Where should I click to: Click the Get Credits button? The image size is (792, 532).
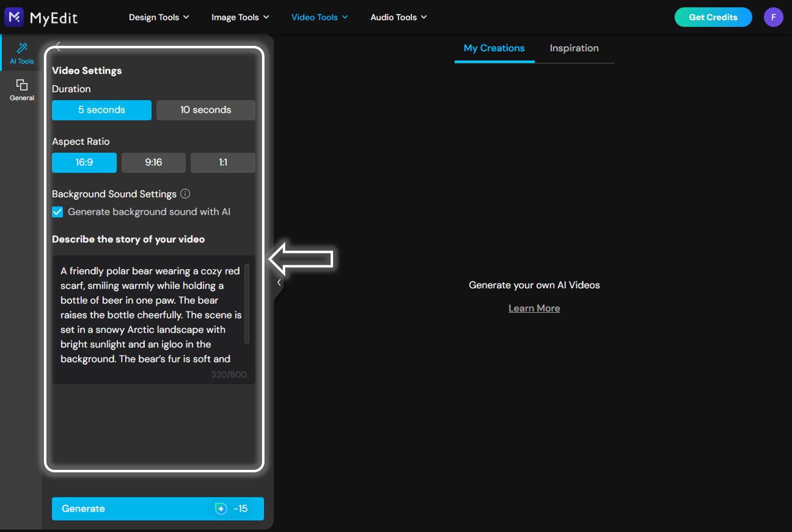(713, 17)
